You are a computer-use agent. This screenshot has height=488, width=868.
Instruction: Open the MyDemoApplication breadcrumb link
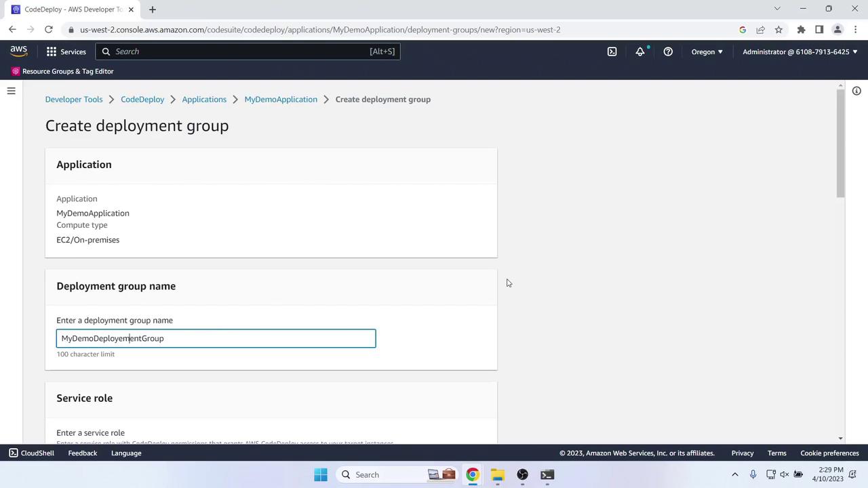(281, 99)
